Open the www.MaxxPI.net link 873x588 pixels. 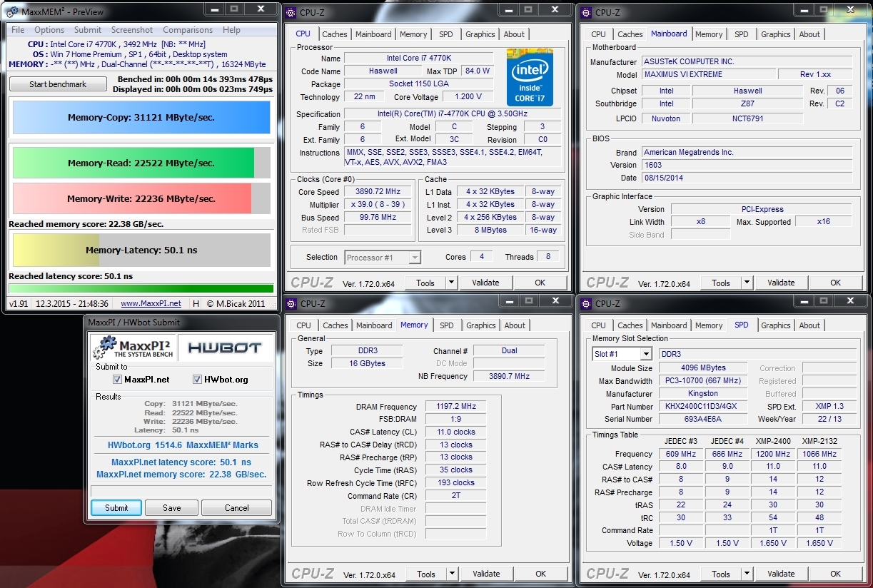tap(151, 303)
